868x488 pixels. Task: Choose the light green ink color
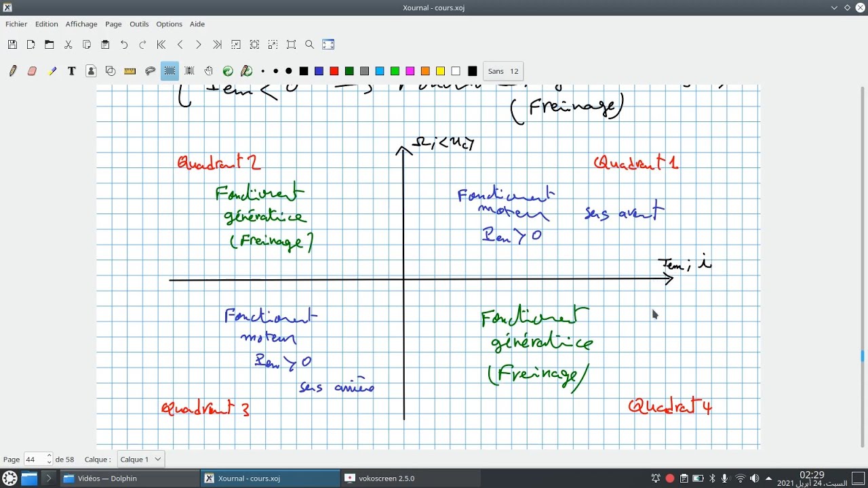pos(395,71)
